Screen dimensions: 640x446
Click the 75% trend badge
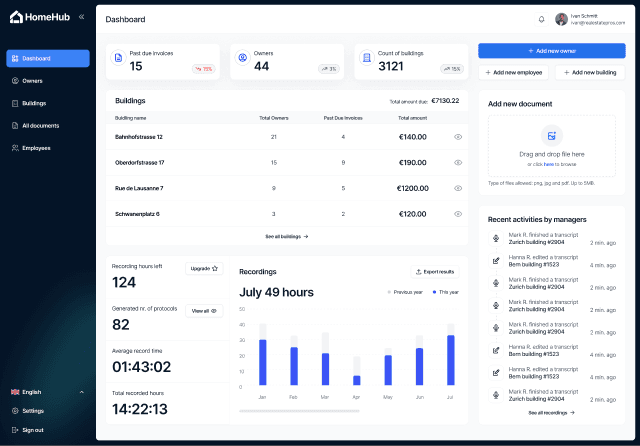[204, 69]
